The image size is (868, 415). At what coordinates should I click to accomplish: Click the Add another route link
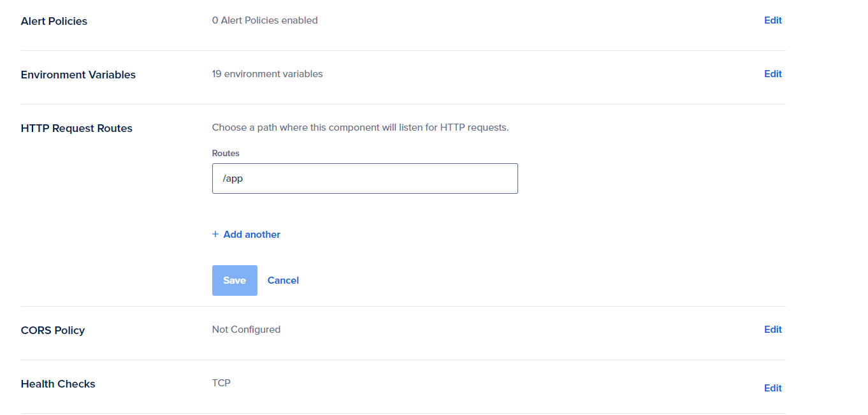pos(252,235)
